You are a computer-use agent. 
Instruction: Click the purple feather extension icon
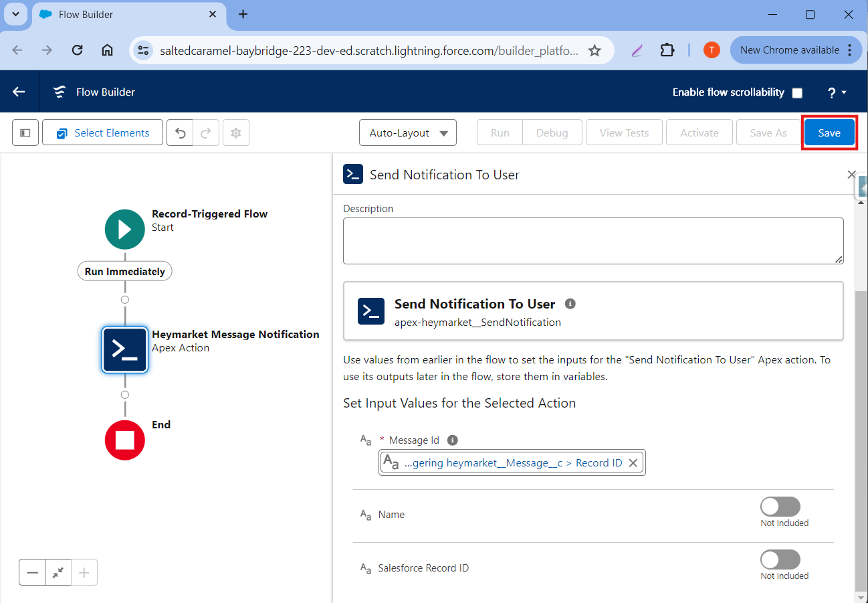coord(638,50)
